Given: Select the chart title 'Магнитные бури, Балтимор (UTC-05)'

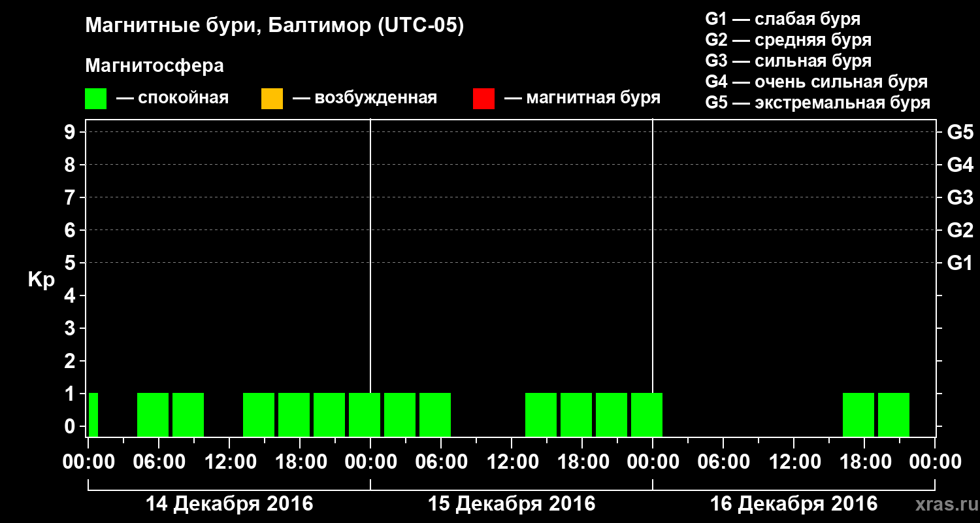Looking at the screenshot, I should click(274, 26).
